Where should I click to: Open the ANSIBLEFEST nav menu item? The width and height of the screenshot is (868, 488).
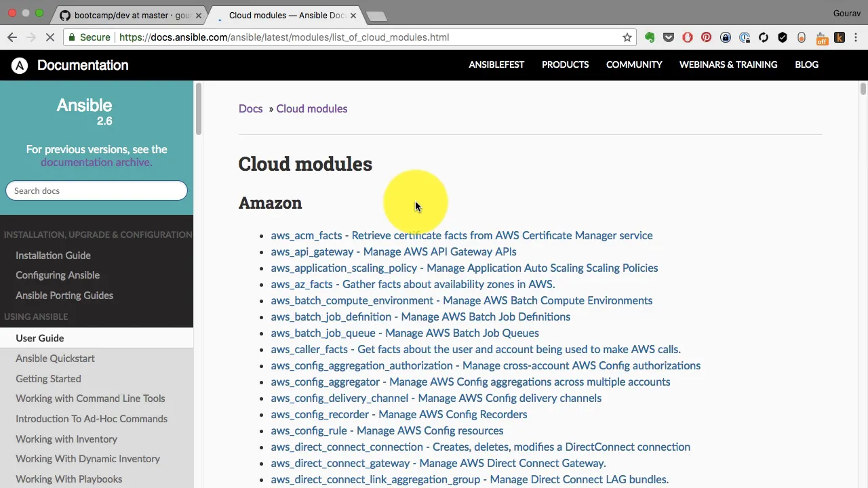[x=496, y=64]
